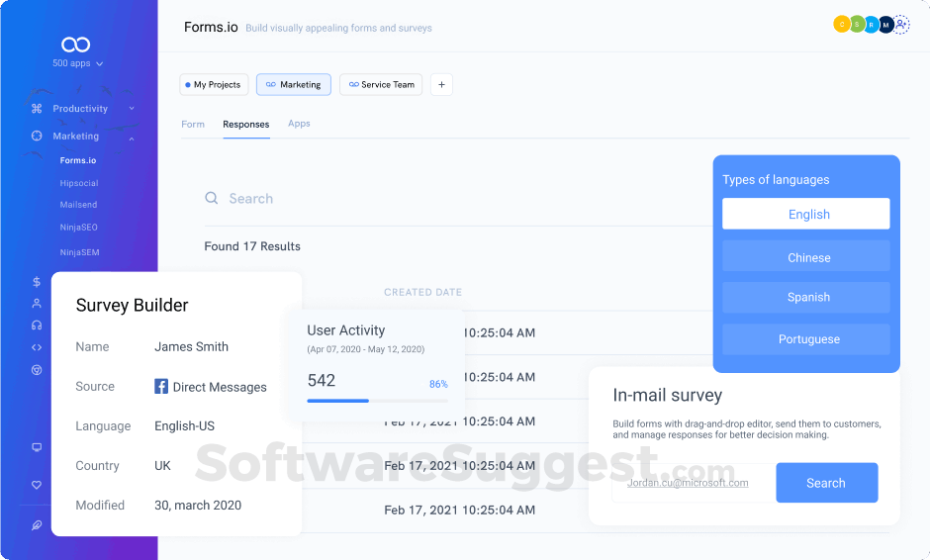Click the CREATED DATE column header
930x560 pixels.
tap(422, 292)
